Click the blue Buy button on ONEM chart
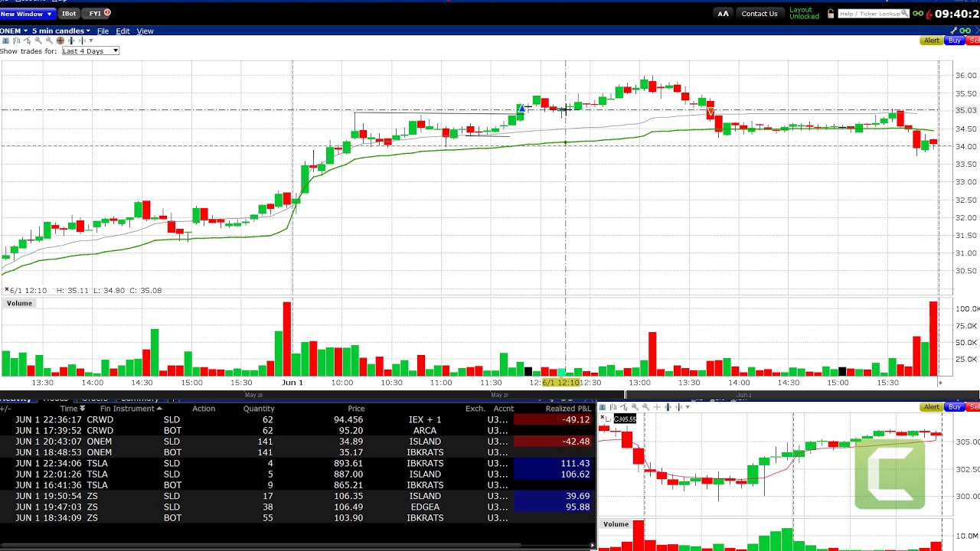This screenshot has height=551, width=980. click(x=954, y=41)
